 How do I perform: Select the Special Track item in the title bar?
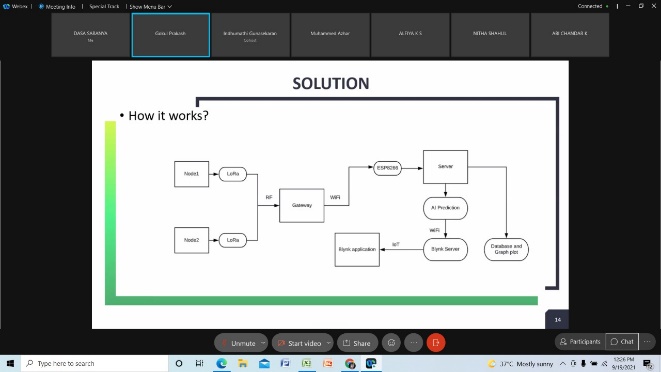pyautogui.click(x=104, y=7)
